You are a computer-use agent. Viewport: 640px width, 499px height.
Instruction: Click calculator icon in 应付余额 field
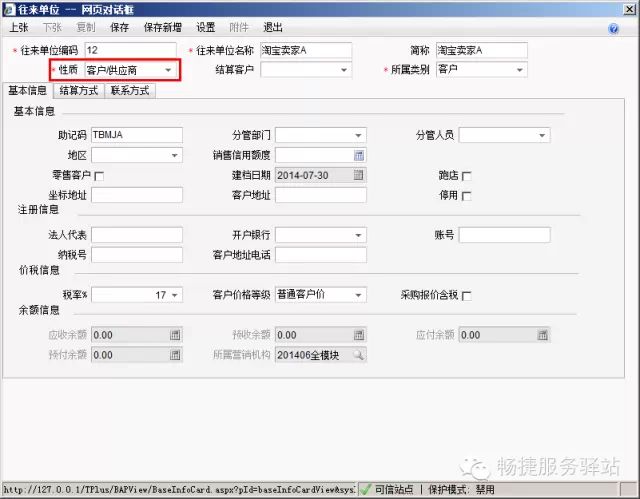point(542,335)
